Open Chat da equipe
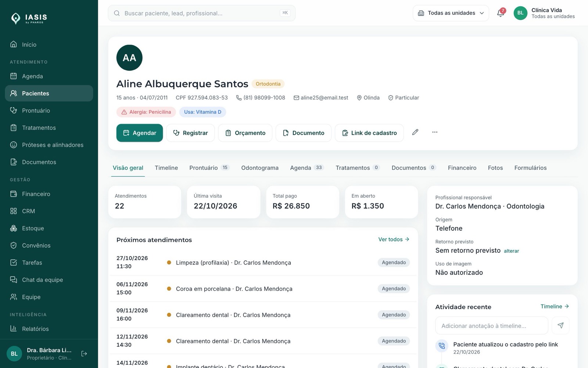Image resolution: width=588 pixels, height=368 pixels. 49,280
